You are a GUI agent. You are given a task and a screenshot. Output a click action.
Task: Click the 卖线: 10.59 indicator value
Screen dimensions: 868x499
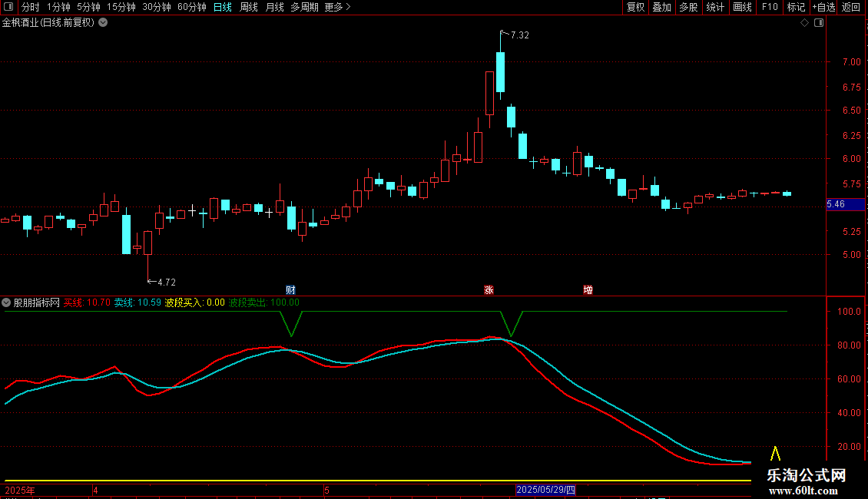click(137, 302)
